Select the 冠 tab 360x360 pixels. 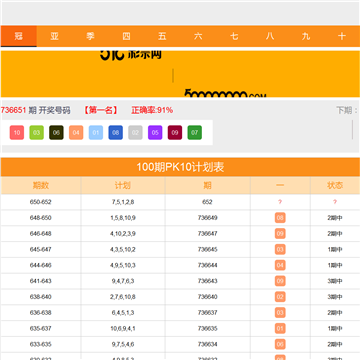19,36
